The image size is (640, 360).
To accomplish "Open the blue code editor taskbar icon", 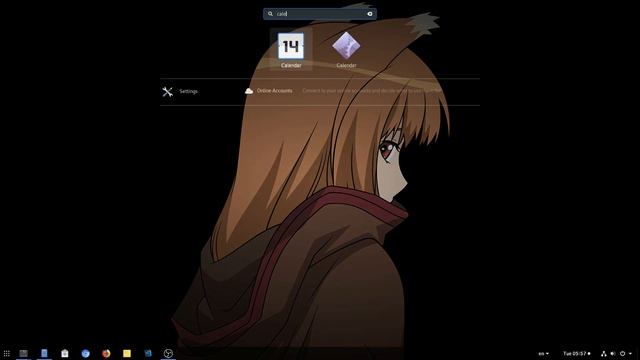I will pos(148,353).
